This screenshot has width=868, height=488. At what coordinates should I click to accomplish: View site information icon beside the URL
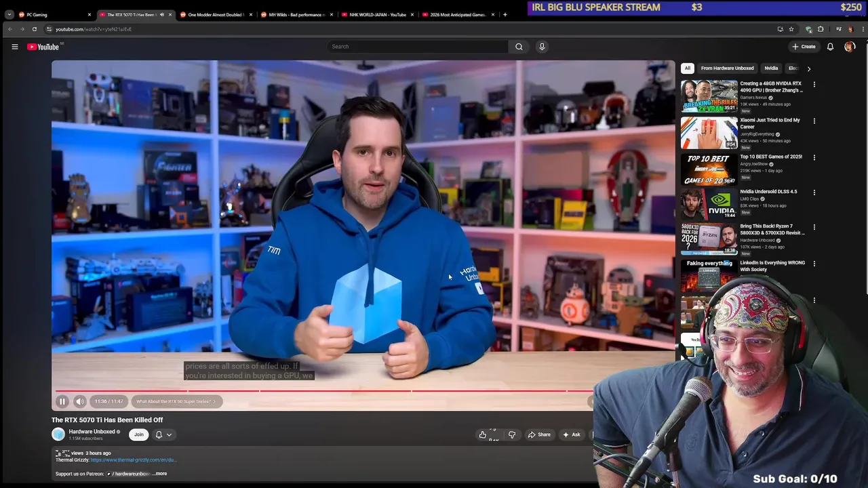pos(49,29)
